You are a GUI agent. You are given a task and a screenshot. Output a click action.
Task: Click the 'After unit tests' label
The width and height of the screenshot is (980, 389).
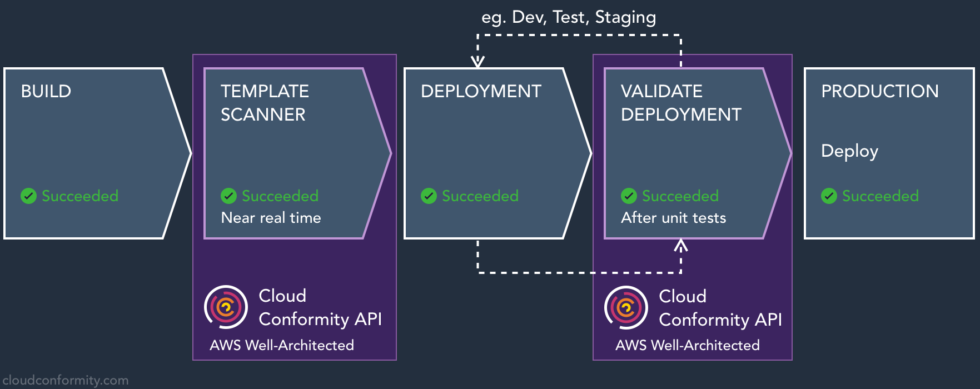click(674, 218)
